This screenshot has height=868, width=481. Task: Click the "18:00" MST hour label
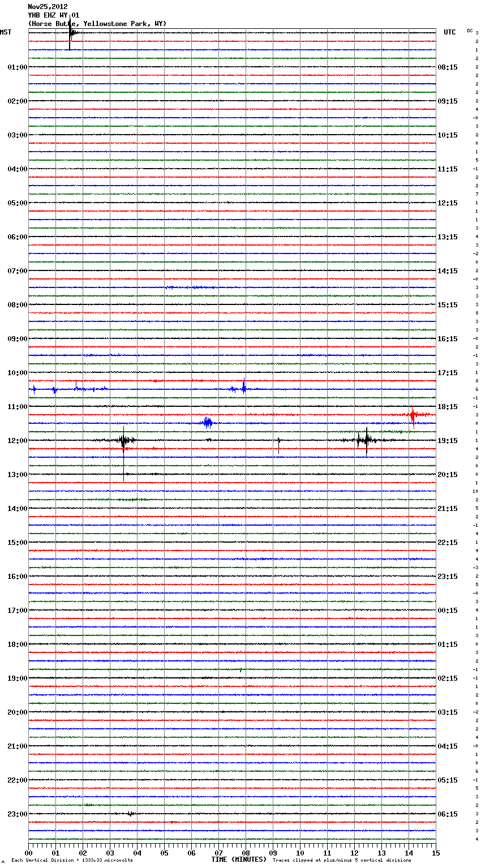point(18,644)
